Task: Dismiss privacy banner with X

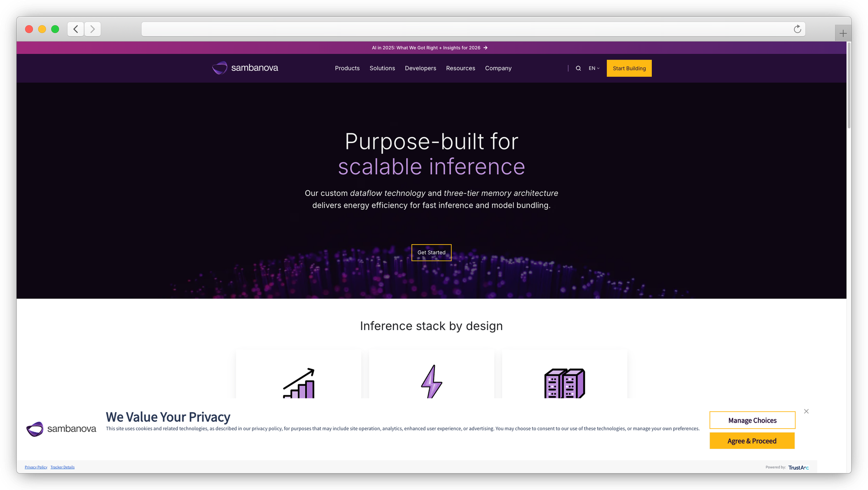Action: pyautogui.click(x=806, y=411)
